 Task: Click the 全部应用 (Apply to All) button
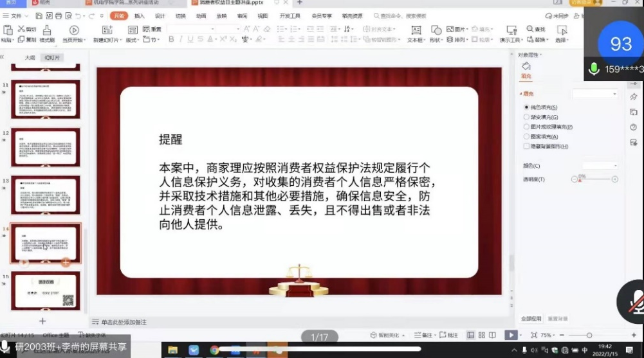click(x=531, y=318)
